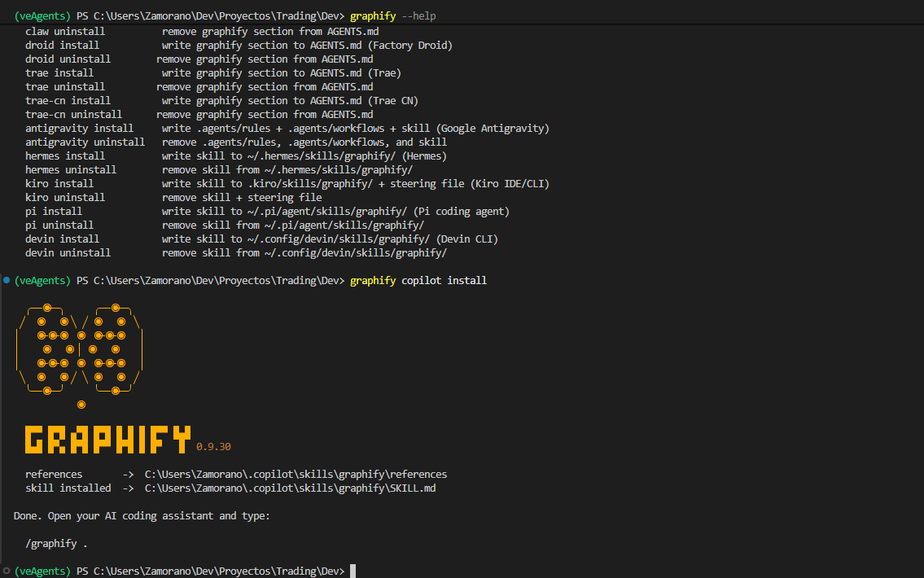Screen dimensions: 924x578
Task: Click the orange node graph ASCII logo
Action: pyautogui.click(x=80, y=355)
